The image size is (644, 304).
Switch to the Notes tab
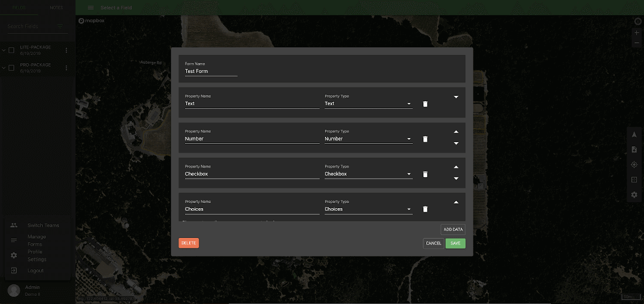tap(56, 8)
